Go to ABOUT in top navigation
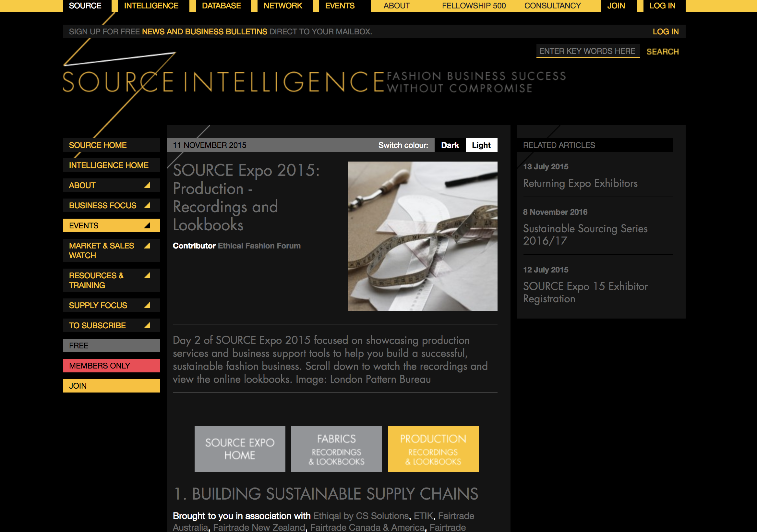 (x=397, y=6)
